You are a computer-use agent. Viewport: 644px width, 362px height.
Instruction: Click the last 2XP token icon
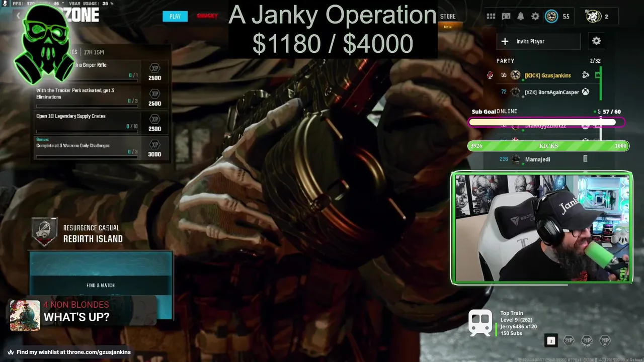point(605,341)
